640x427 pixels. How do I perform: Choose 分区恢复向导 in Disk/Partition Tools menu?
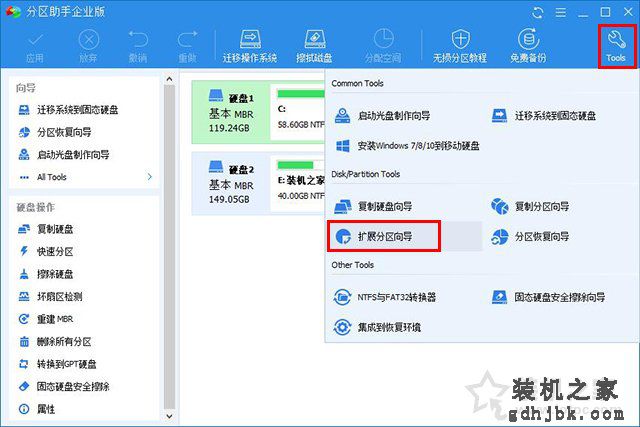point(530,237)
